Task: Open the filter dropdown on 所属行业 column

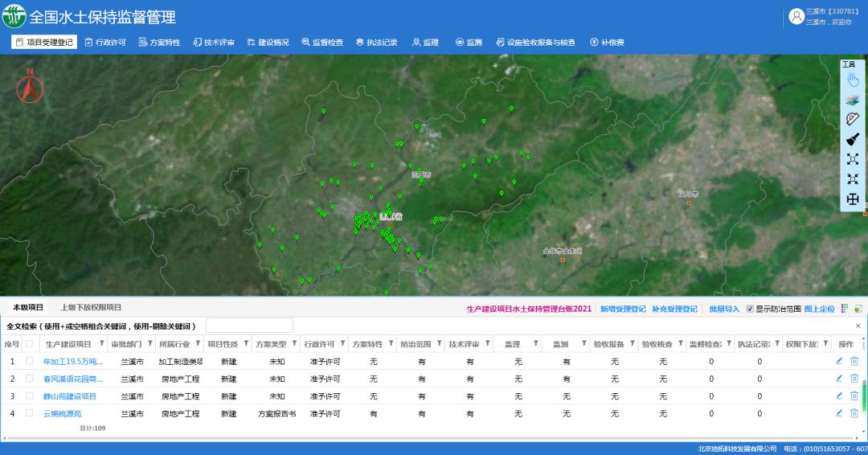Action: click(198, 344)
